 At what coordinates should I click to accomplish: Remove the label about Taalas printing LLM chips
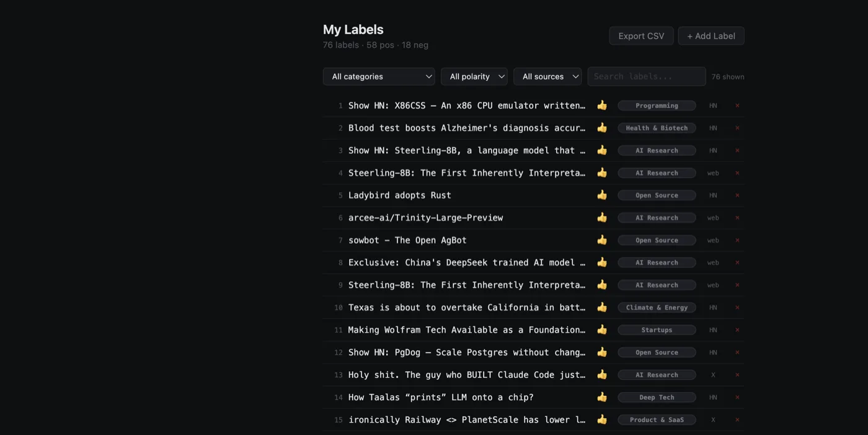pos(737,397)
